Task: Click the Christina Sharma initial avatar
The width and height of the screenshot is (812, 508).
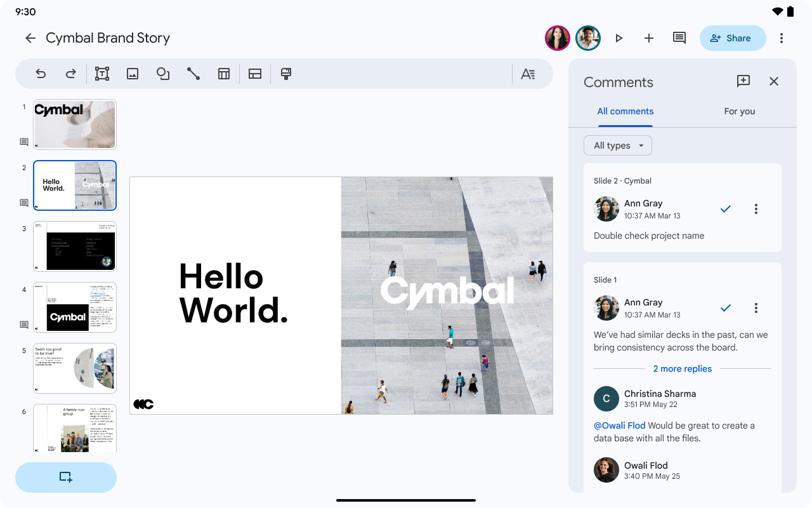Action: pos(606,399)
